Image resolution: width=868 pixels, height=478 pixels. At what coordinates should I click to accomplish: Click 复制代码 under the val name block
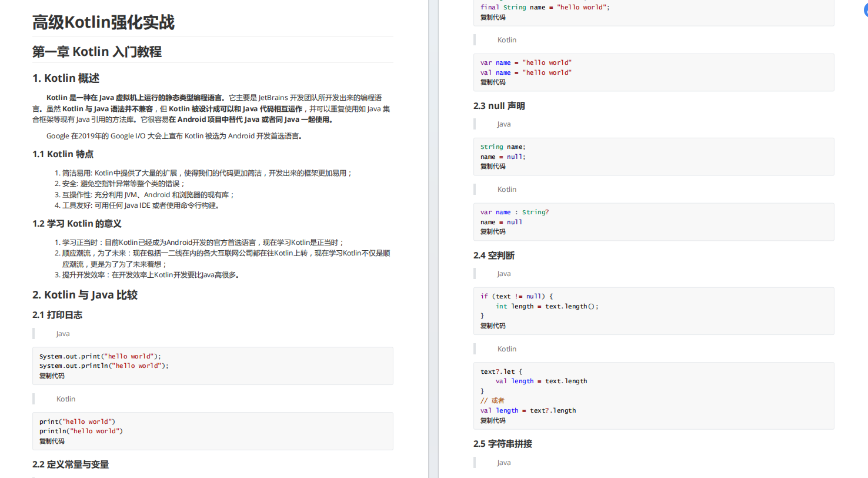[493, 82]
